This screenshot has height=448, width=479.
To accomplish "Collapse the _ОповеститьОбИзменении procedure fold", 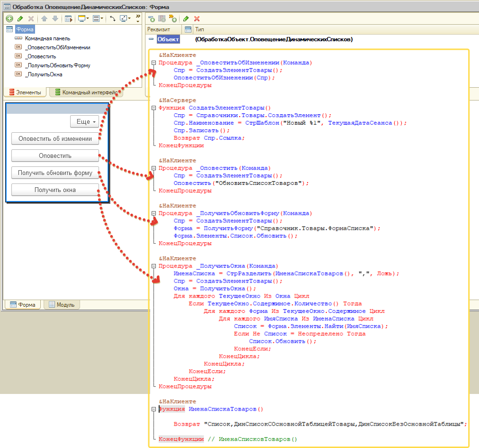I will tap(154, 63).
